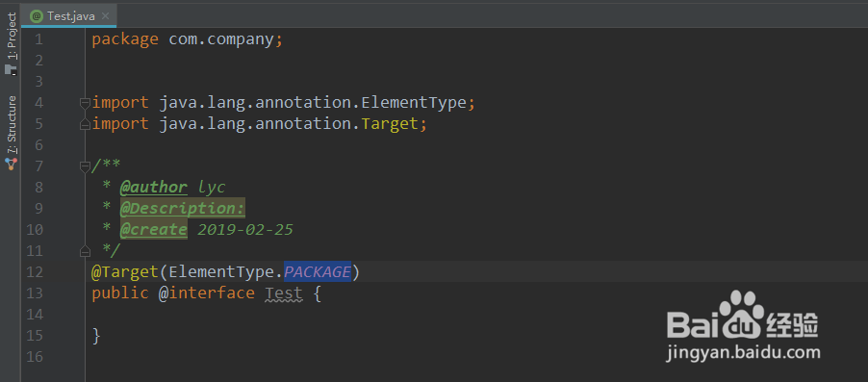This screenshot has height=382, width=868.
Task: Click Target in the line 5 import
Action: (390, 123)
